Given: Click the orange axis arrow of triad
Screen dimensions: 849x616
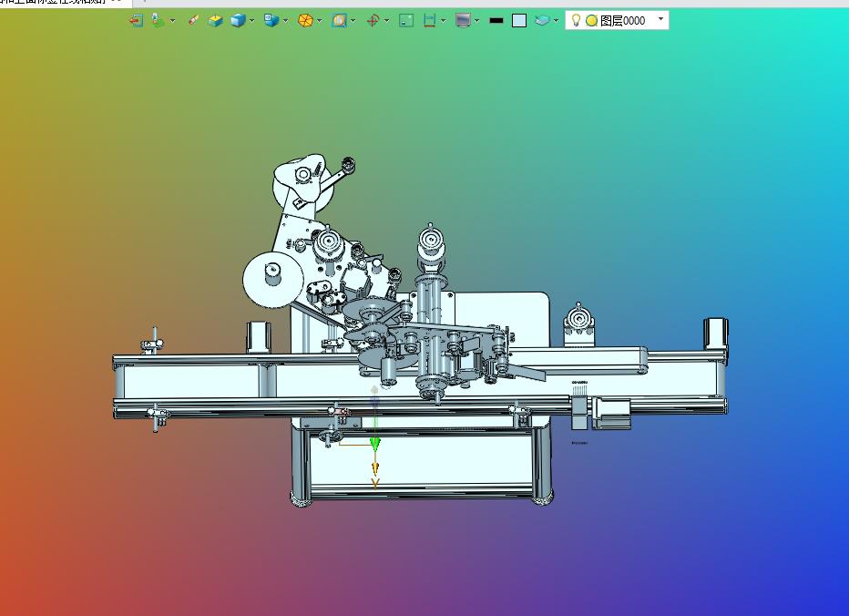Looking at the screenshot, I should (374, 469).
